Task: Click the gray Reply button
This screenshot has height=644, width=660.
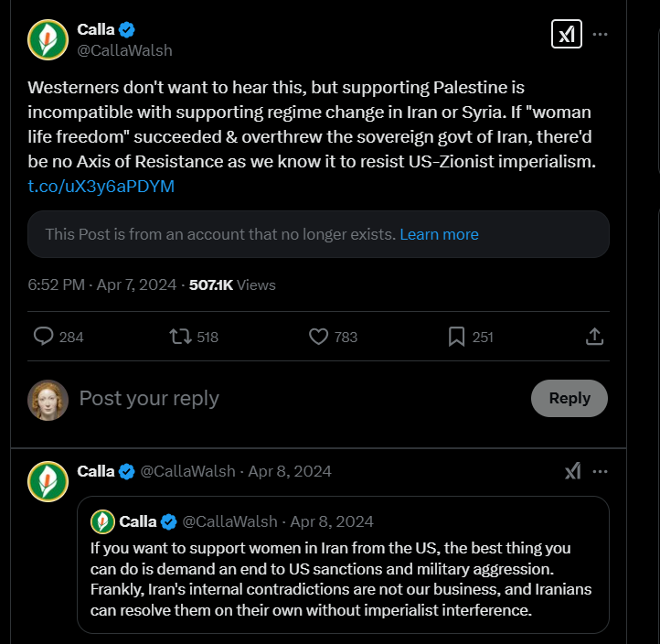Action: tap(570, 398)
